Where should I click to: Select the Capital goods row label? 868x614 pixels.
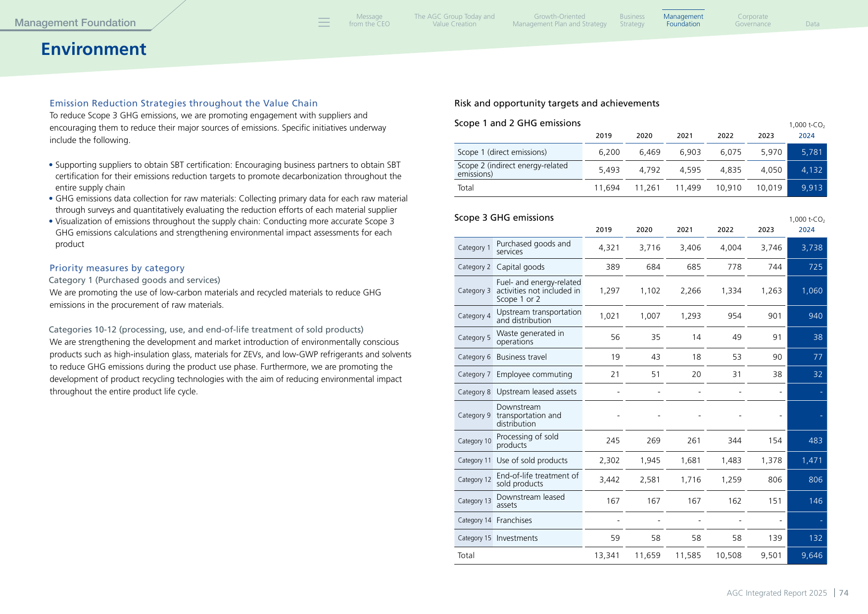click(521, 267)
